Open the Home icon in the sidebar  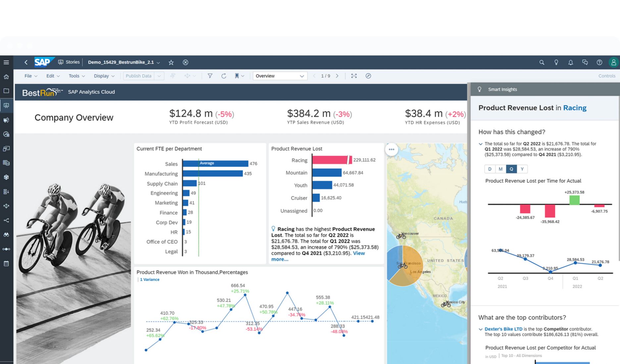pyautogui.click(x=6, y=76)
